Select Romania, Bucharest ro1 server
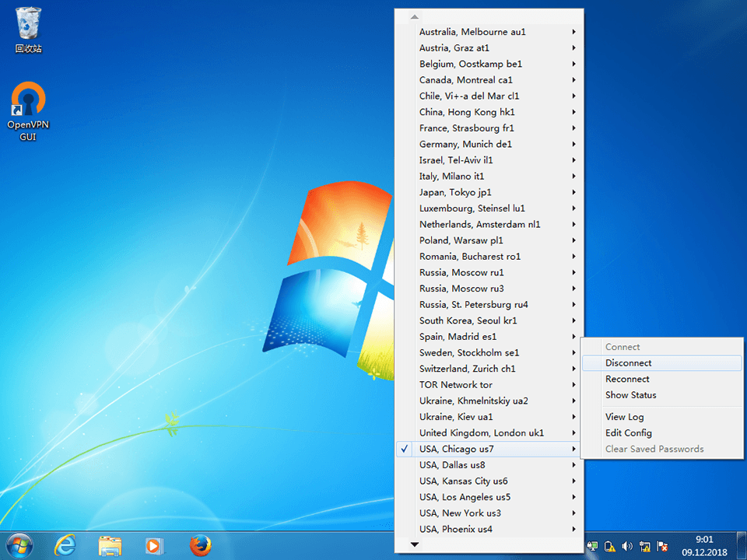This screenshot has height=560, width=747. pyautogui.click(x=489, y=256)
